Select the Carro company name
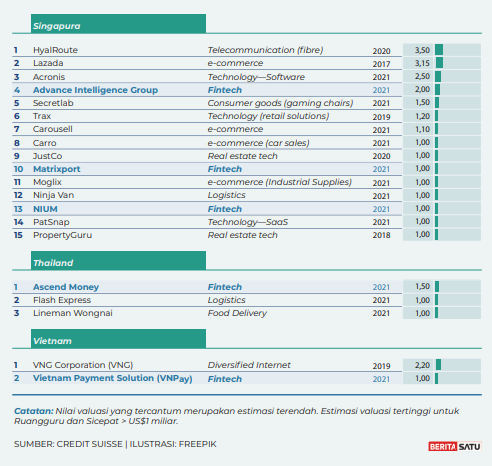492x466 pixels. pyautogui.click(x=45, y=143)
